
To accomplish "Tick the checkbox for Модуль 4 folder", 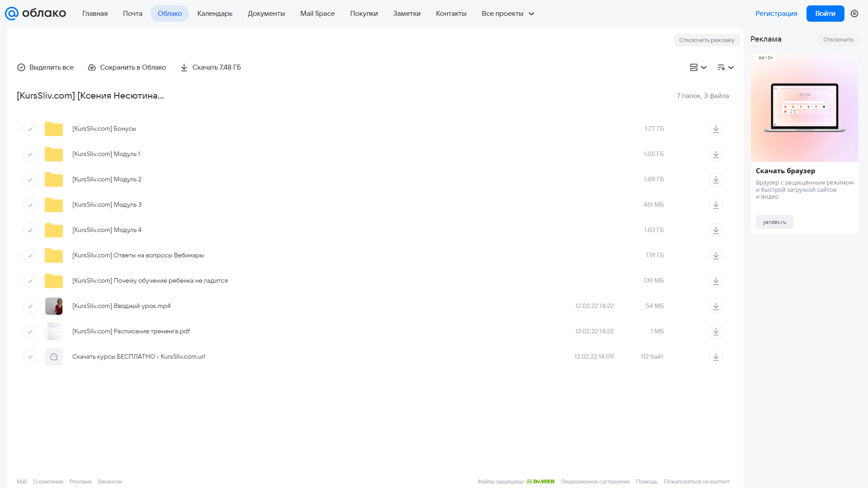I will pyautogui.click(x=30, y=230).
